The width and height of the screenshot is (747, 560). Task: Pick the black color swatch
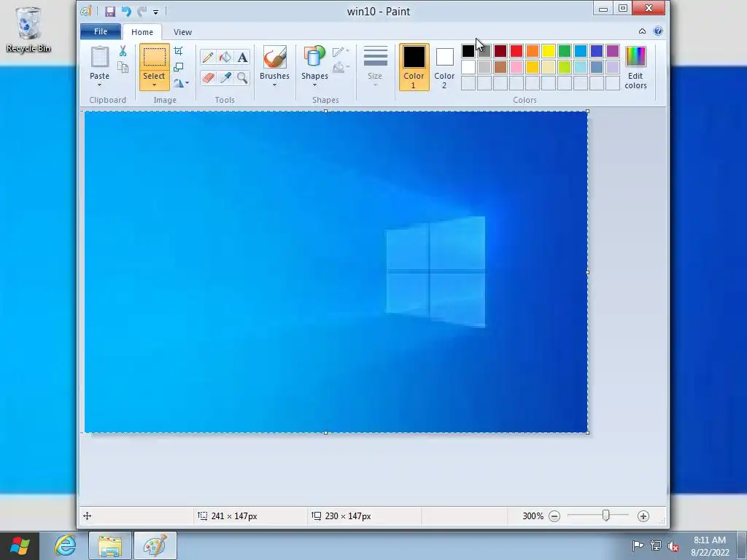click(468, 51)
